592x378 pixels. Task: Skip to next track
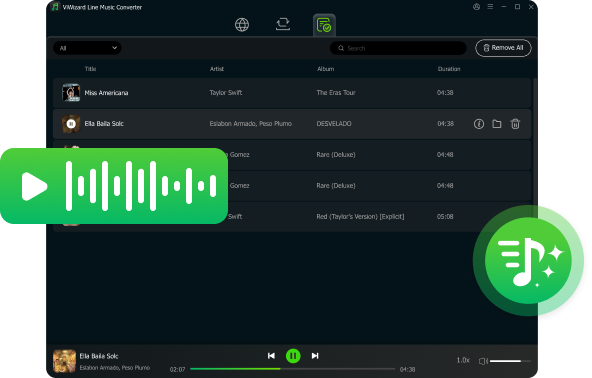coord(315,356)
